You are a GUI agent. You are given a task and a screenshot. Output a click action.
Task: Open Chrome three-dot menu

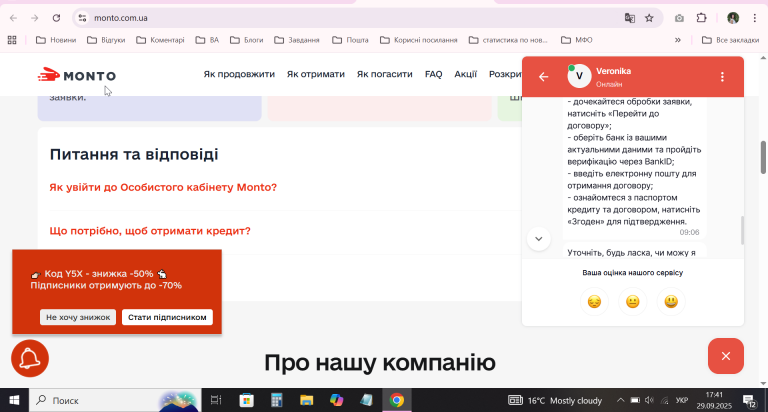(755, 18)
